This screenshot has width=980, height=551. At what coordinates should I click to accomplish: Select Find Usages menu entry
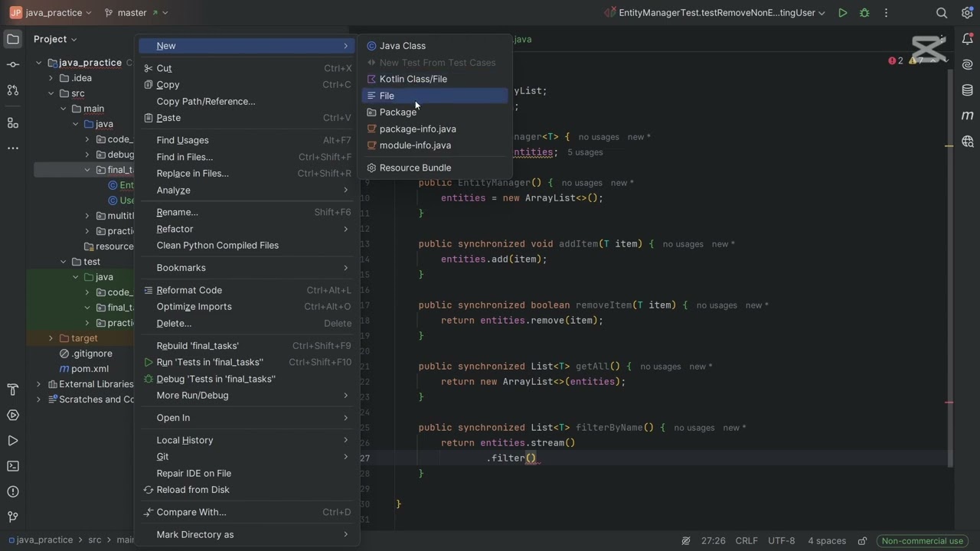(247, 140)
